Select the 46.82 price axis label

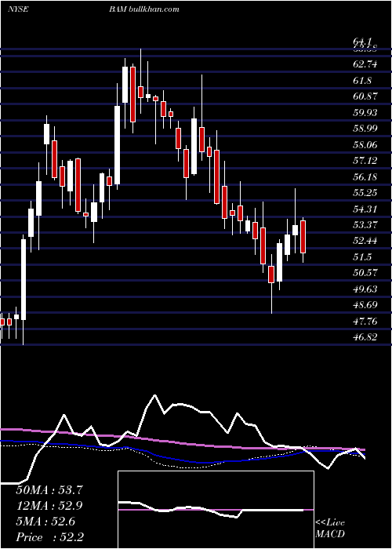(365, 337)
